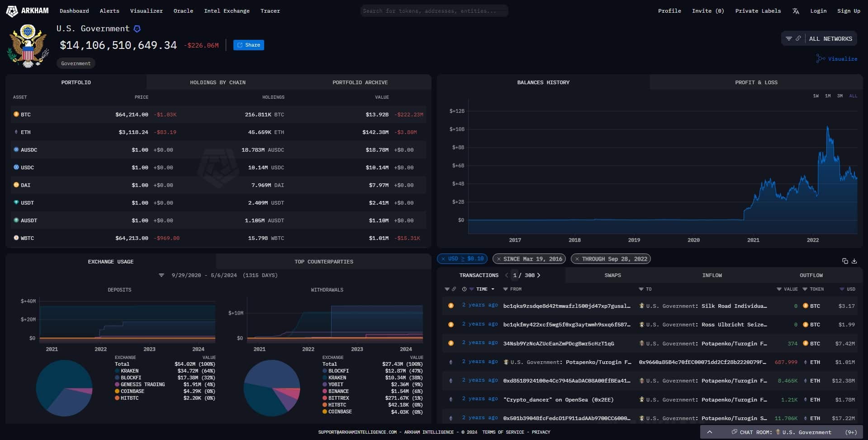Viewport: 868px width, 440px height.
Task: Filter by Token column icon
Action: click(805, 289)
